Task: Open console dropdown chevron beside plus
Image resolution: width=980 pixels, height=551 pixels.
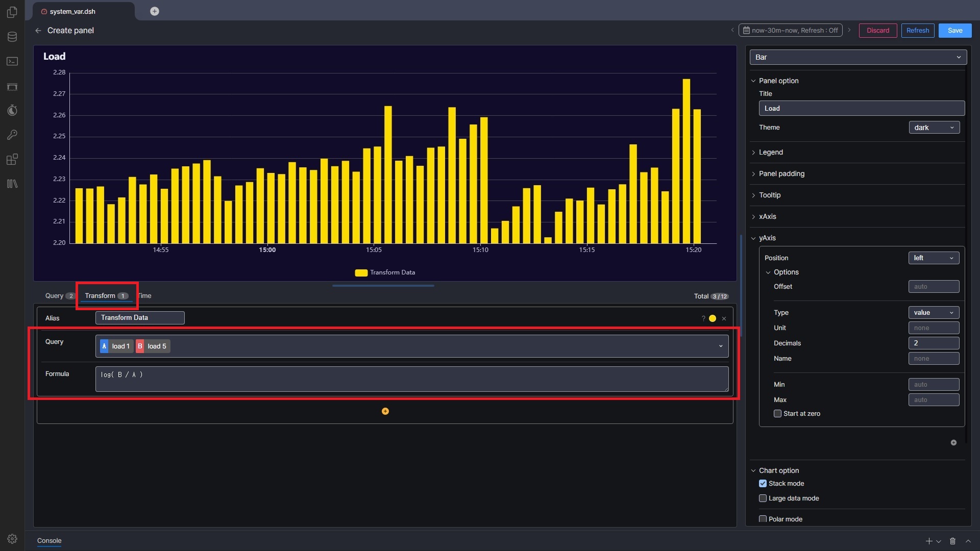Action: tap(938, 541)
